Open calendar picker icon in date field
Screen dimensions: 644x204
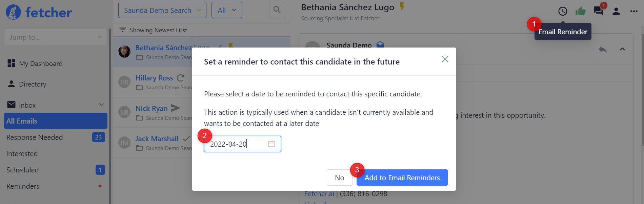[271, 144]
